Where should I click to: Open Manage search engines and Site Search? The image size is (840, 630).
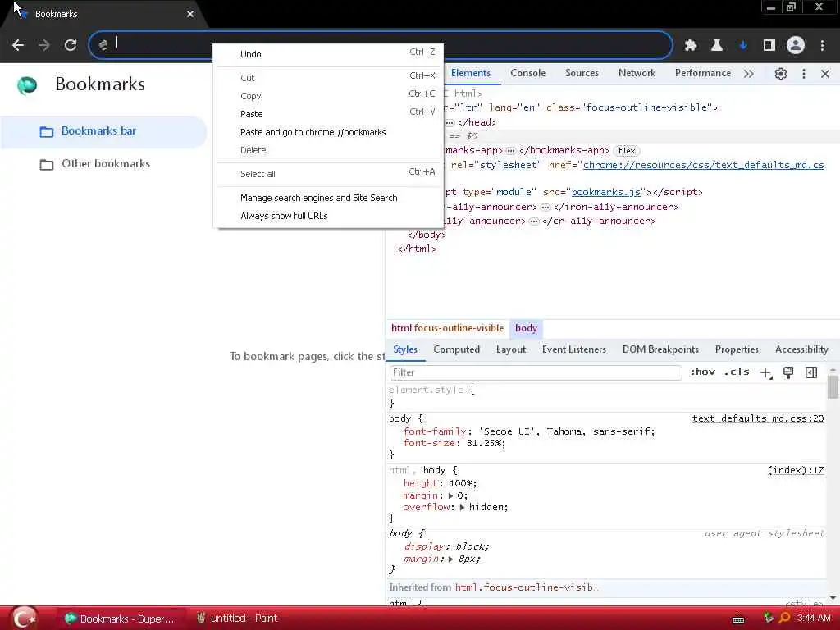pyautogui.click(x=328, y=199)
